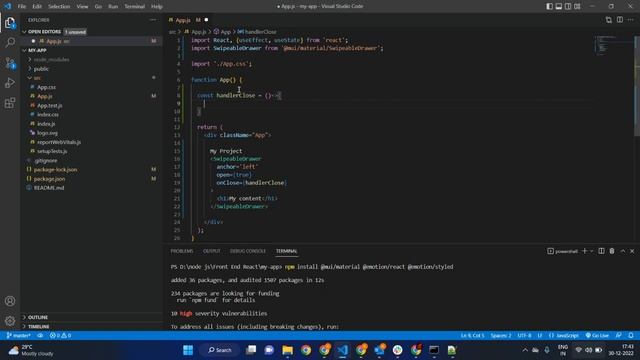This screenshot has height=360, width=640.
Task: Add a new terminal with plus icon
Action: [584, 251]
